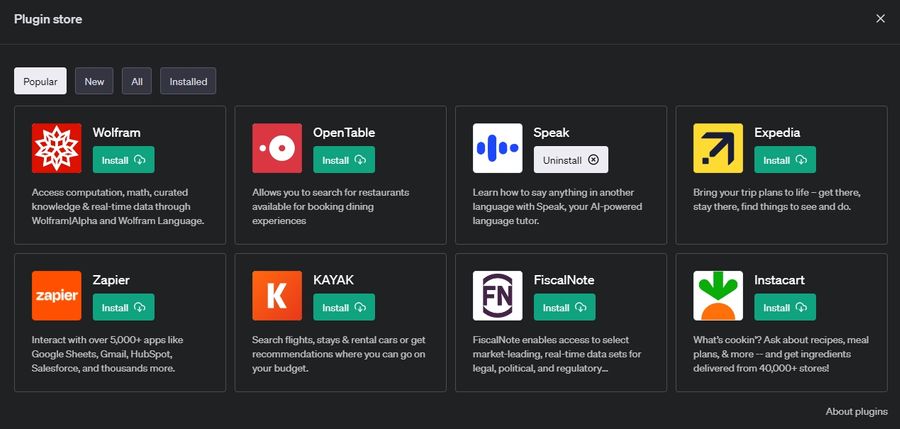The height and width of the screenshot is (429, 900).
Task: Click the Speak plugin waveform icon
Action: coord(497,148)
